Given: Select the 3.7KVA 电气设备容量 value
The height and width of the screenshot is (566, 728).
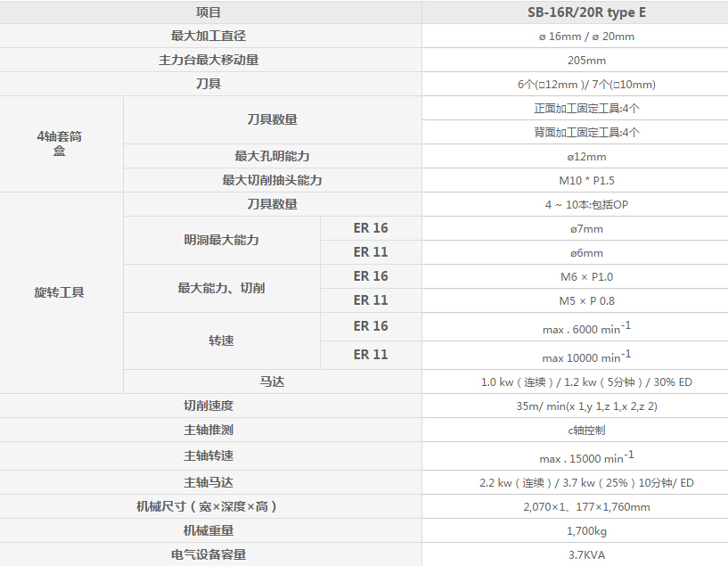Looking at the screenshot, I should pyautogui.click(x=574, y=552).
